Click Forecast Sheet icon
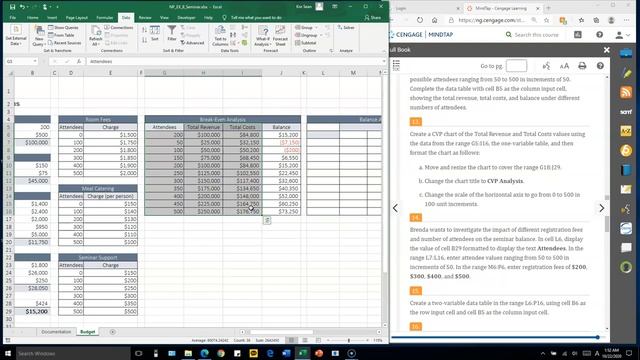Viewport: 640px width, 360px height. point(280,36)
